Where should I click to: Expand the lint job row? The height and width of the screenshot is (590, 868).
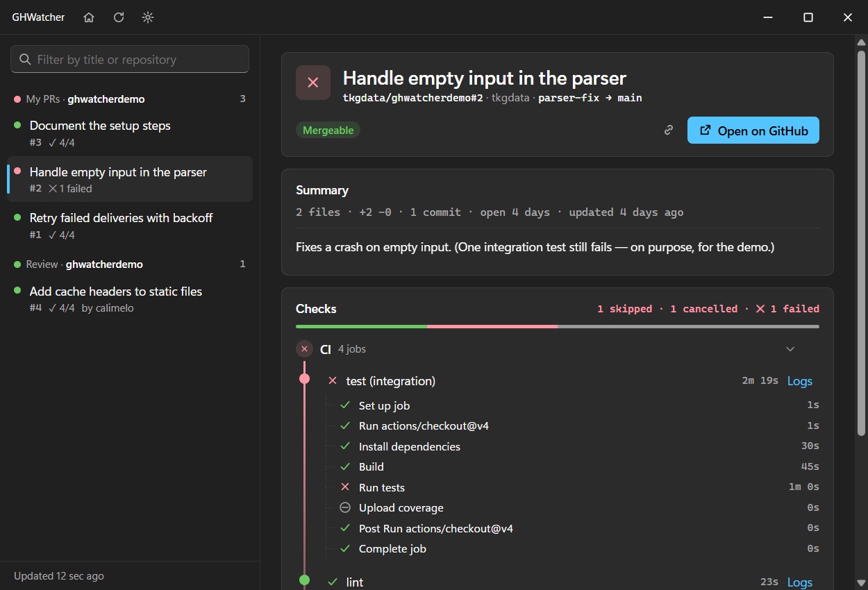569,582
